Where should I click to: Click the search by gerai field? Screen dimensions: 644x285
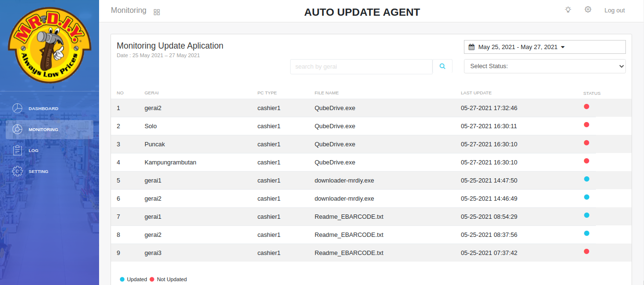(361, 67)
